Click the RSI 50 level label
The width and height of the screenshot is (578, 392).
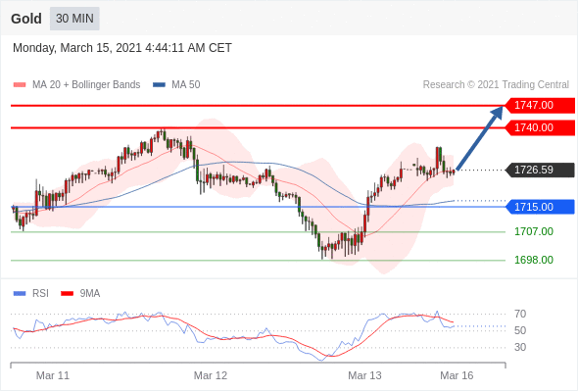(520, 331)
